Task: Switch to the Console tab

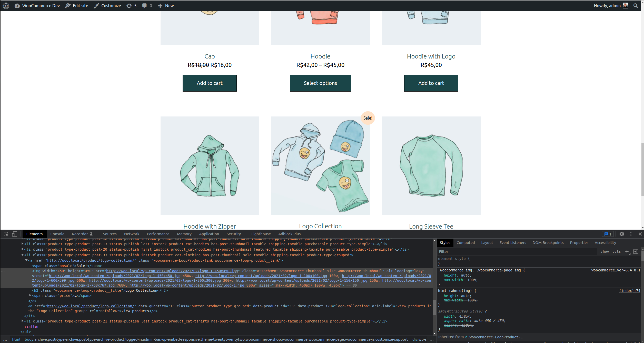Action: pos(57,234)
